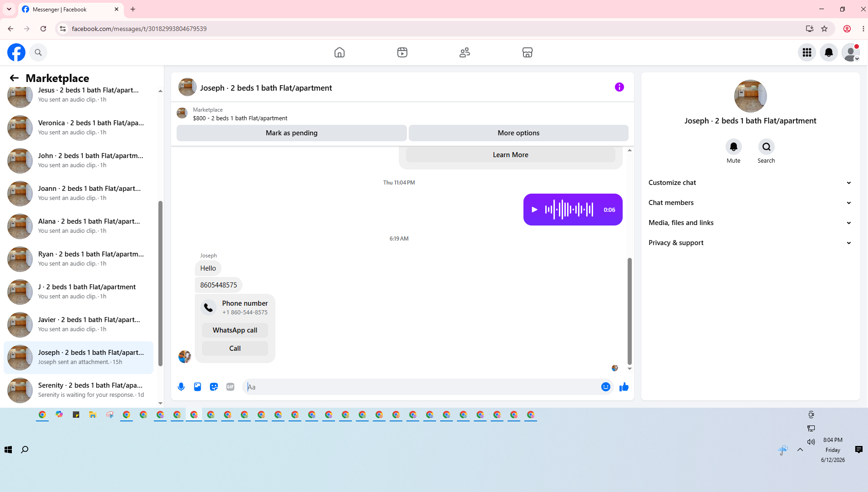Expand the Customize chat section
This screenshot has width=868, height=492.
coord(750,183)
